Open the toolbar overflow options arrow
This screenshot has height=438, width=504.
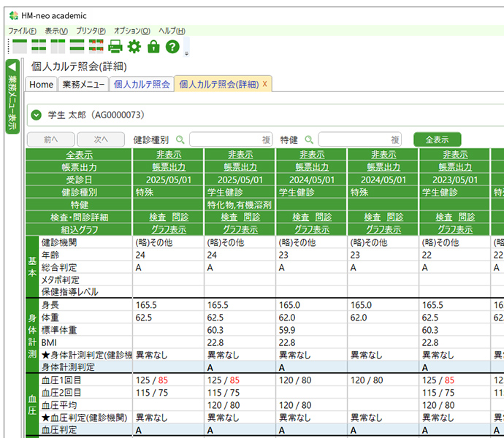pos(187,53)
